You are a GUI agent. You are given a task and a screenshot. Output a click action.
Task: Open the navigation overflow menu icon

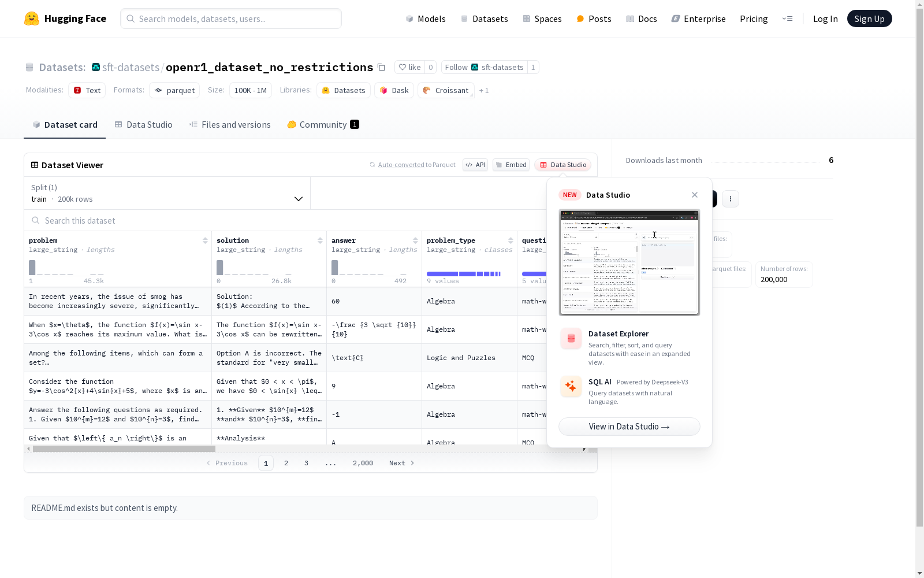tap(787, 18)
